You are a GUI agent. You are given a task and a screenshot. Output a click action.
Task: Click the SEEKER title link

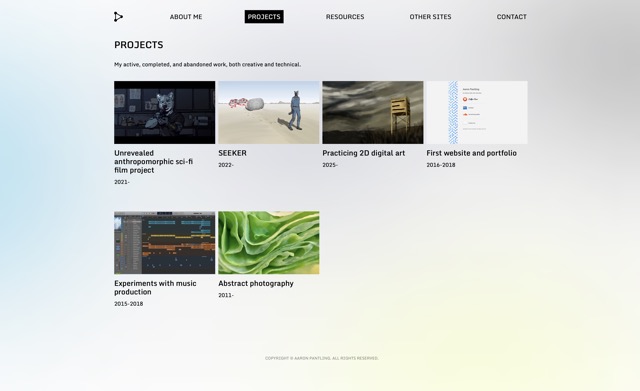click(x=232, y=153)
